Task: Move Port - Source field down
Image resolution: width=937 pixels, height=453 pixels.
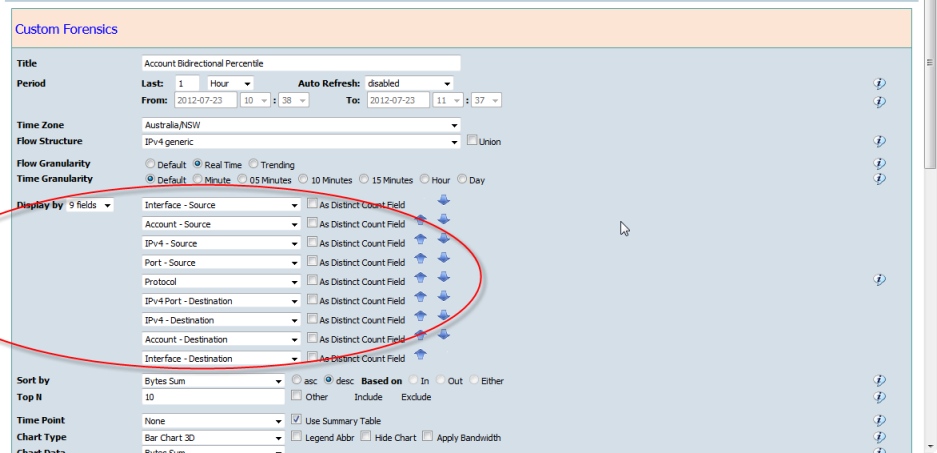Action: pyautogui.click(x=443, y=258)
